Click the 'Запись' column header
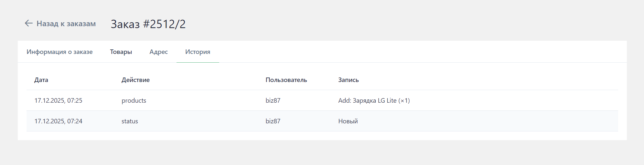 [348, 80]
